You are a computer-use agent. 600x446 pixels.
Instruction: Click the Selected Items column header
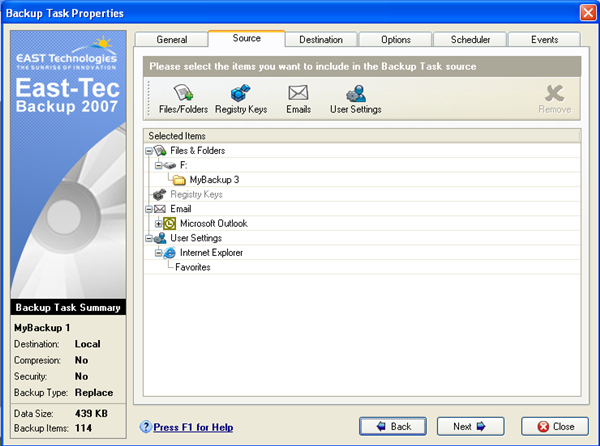(362, 136)
